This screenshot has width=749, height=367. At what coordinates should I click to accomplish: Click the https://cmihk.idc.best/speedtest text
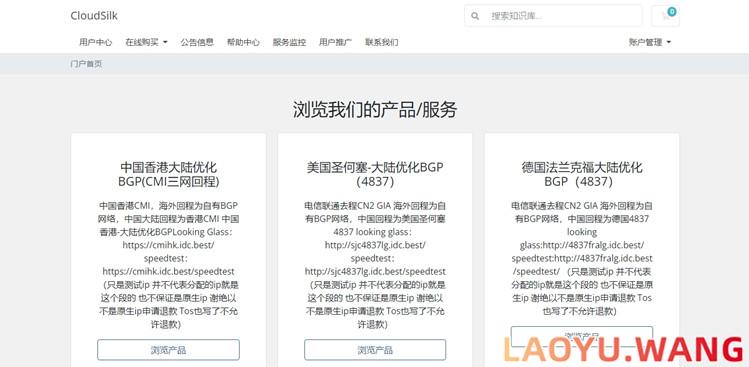(x=168, y=271)
